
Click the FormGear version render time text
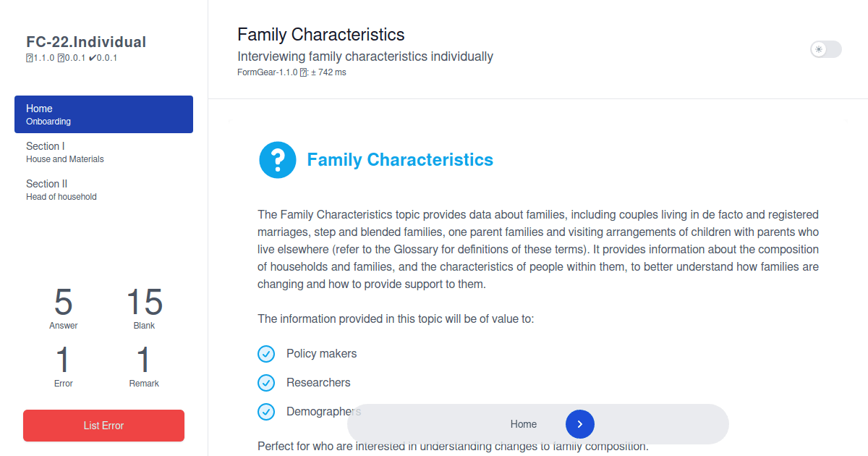point(292,72)
